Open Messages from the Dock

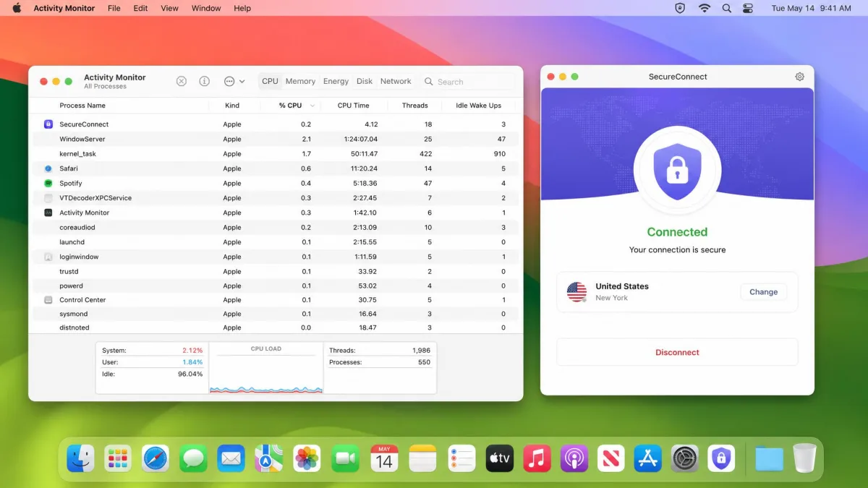(x=193, y=458)
